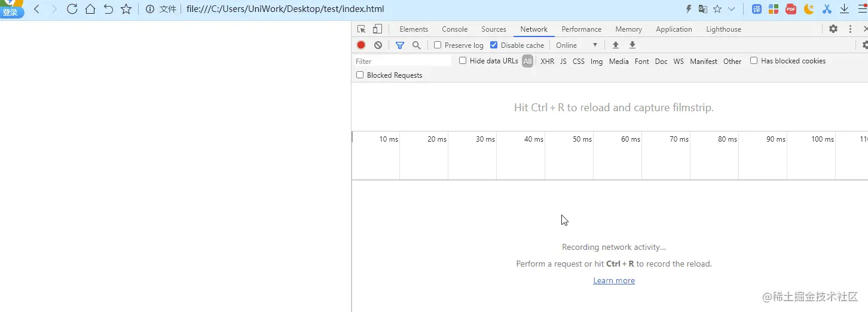Click the undo close-tab arrow icon

coord(108,9)
